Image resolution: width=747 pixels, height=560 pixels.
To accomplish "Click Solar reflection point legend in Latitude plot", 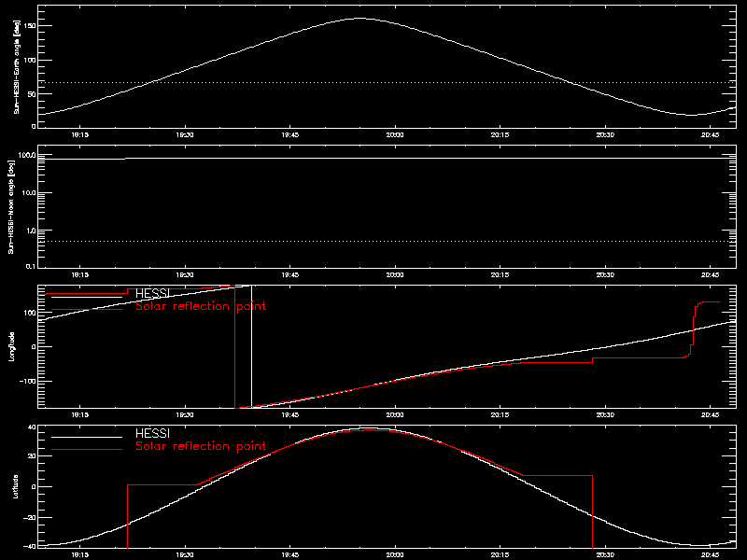I will 201,446.
